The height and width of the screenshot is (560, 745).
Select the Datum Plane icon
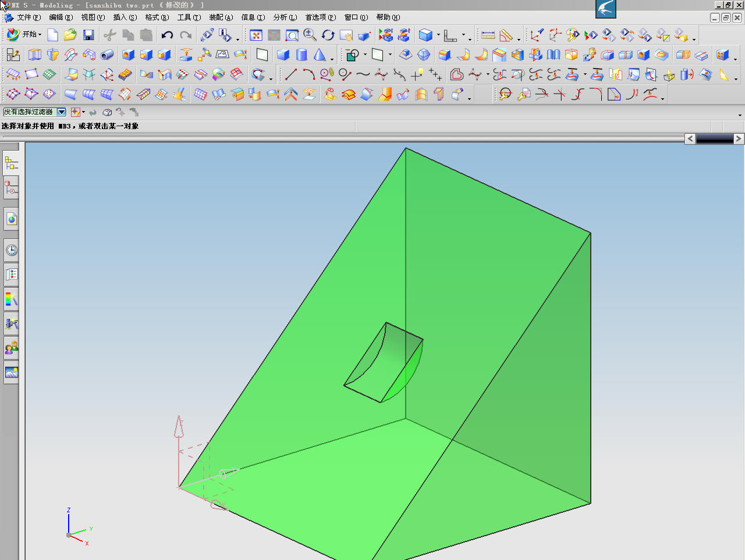378,55
